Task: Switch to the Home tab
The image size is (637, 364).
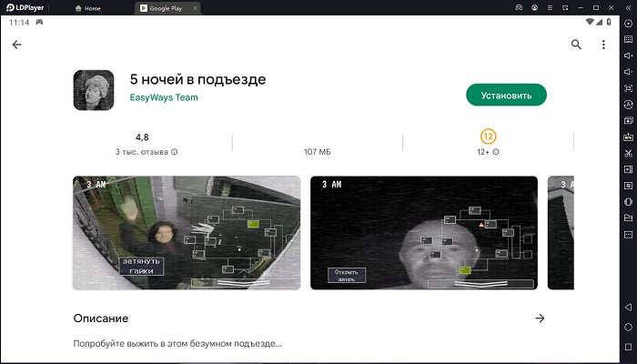Action: pos(87,8)
